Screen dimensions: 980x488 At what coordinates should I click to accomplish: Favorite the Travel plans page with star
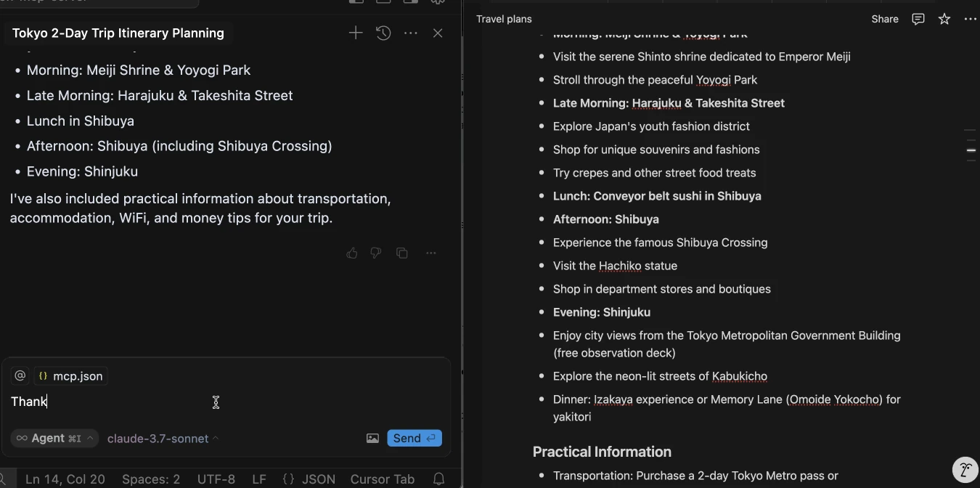(x=944, y=19)
